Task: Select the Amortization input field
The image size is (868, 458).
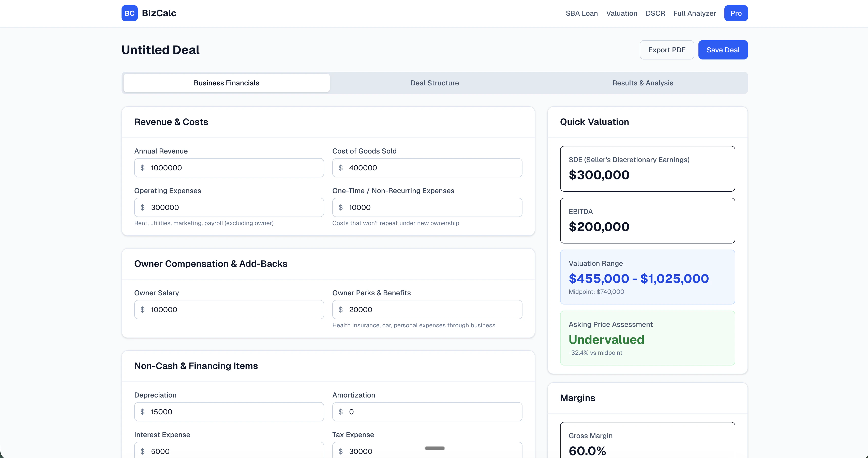Action: [x=427, y=411]
